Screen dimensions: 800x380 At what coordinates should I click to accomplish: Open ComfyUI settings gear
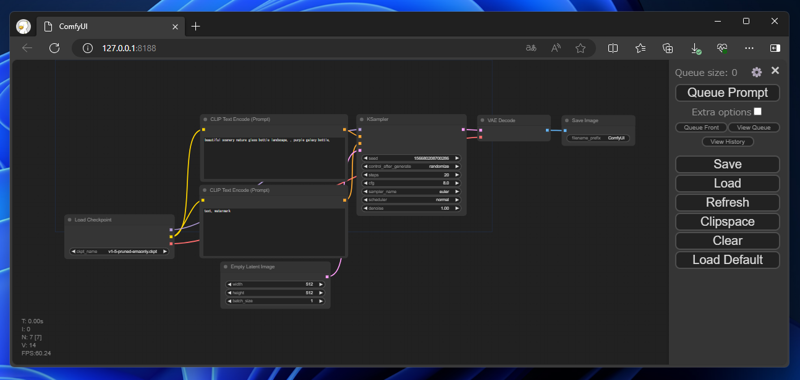[757, 72]
